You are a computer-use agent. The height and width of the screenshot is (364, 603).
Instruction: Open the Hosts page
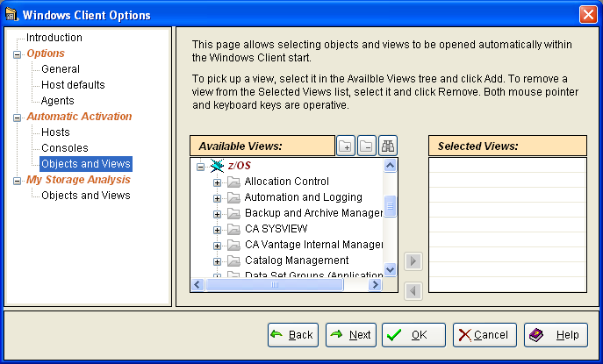pos(55,132)
